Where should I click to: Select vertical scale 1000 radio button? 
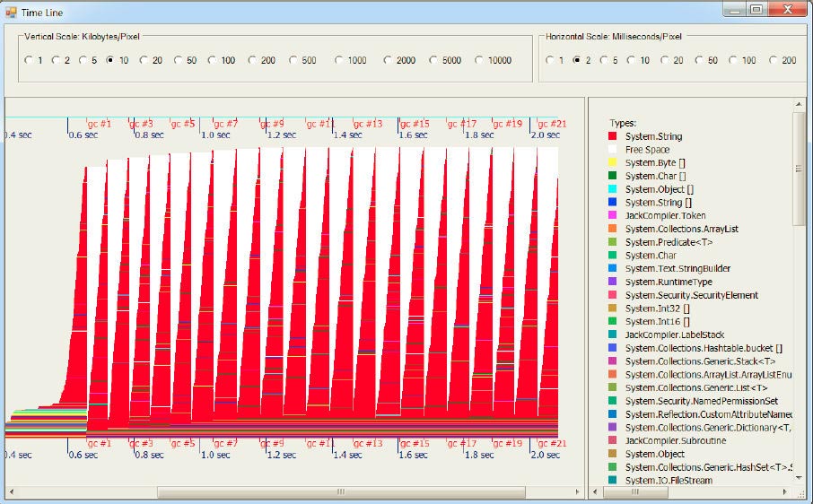351,60
